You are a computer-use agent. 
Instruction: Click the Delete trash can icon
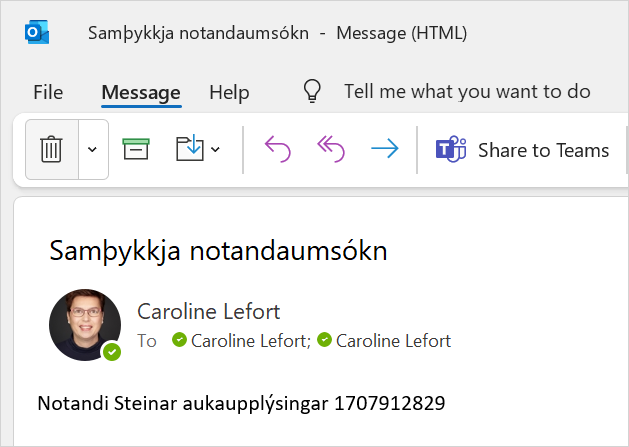[x=51, y=150]
